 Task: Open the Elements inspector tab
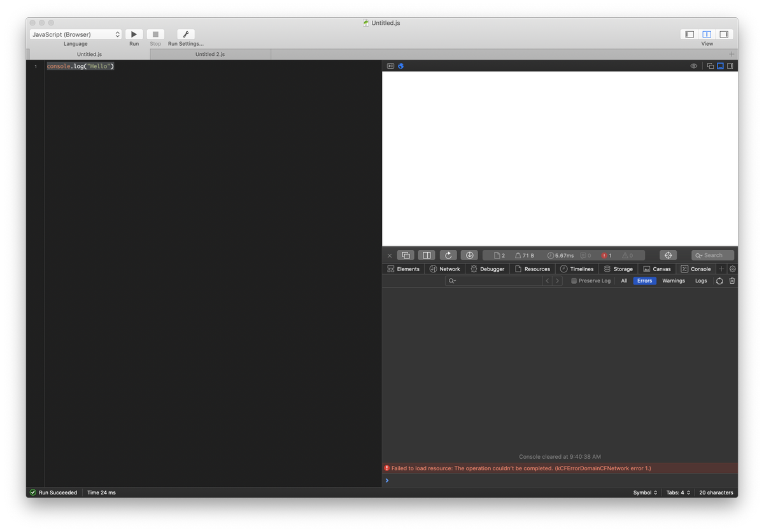coord(404,269)
